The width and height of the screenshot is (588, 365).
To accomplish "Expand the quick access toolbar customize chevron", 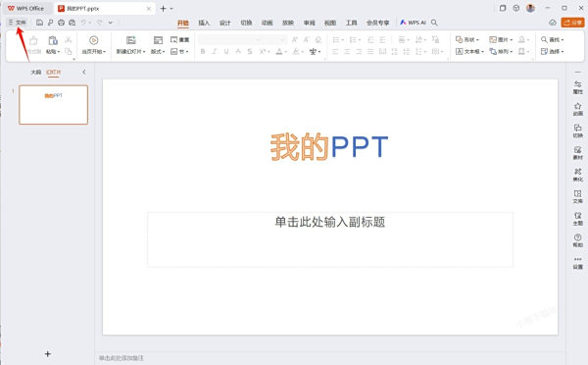I will point(110,23).
